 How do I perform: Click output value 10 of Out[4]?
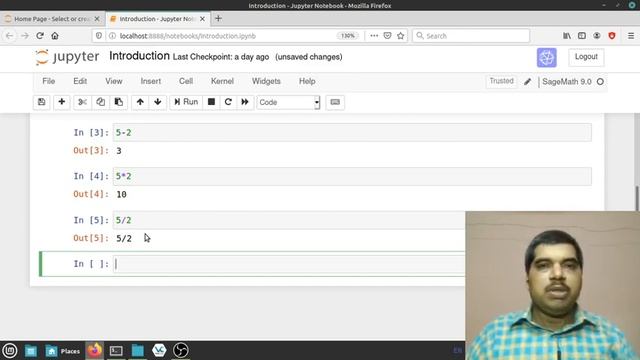pyautogui.click(x=121, y=194)
